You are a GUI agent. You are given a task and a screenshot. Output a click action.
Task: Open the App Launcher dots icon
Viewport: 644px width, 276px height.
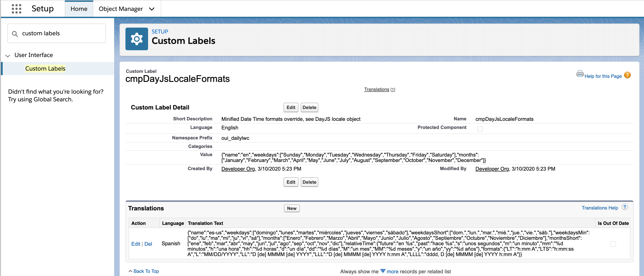[17, 9]
